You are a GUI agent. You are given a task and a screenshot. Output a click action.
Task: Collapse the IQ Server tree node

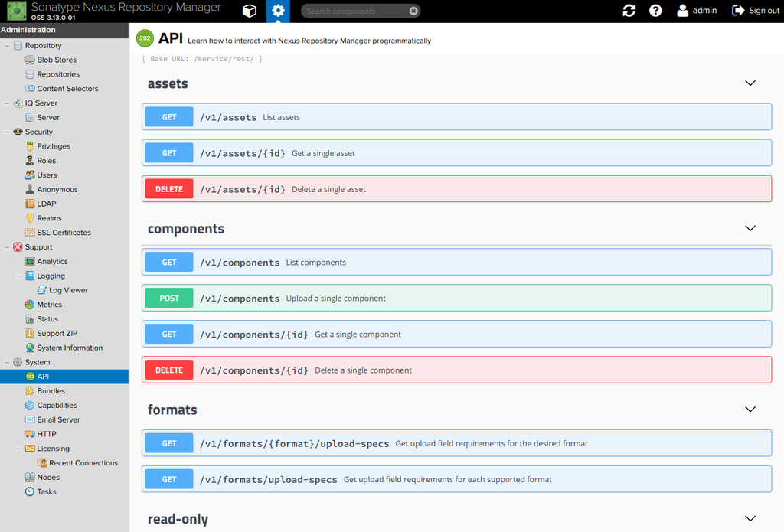click(x=7, y=103)
